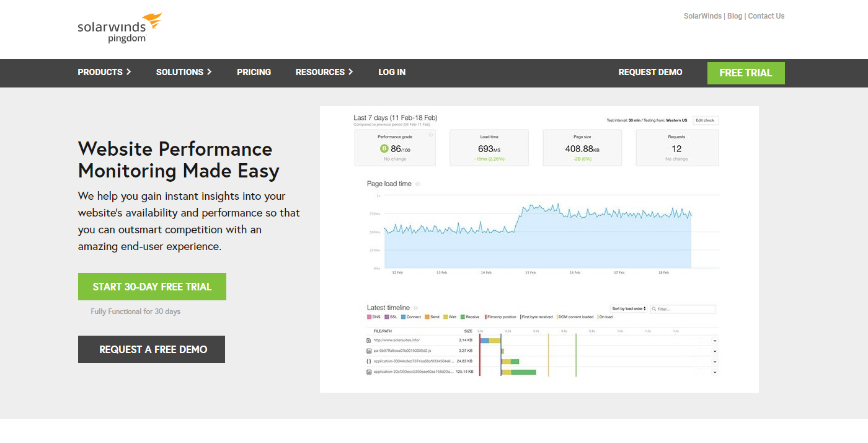
Task: Click the pink DNS legend swatch
Action: coord(370,317)
